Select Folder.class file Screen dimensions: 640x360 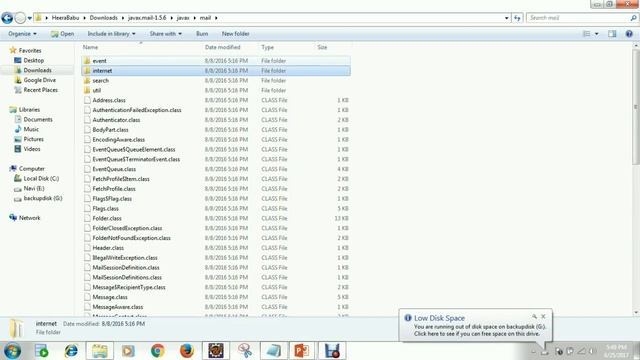tap(107, 218)
